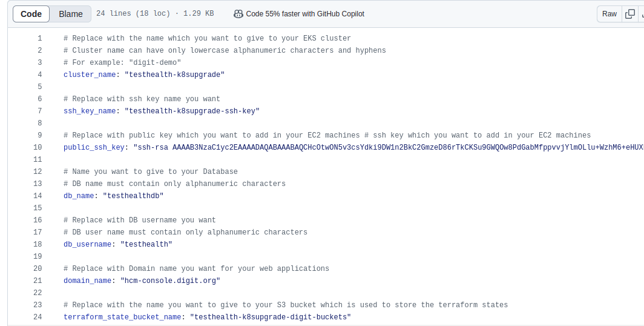The width and height of the screenshot is (644, 326).
Task: Click the GitHub Copilot icon
Action: pos(238,14)
